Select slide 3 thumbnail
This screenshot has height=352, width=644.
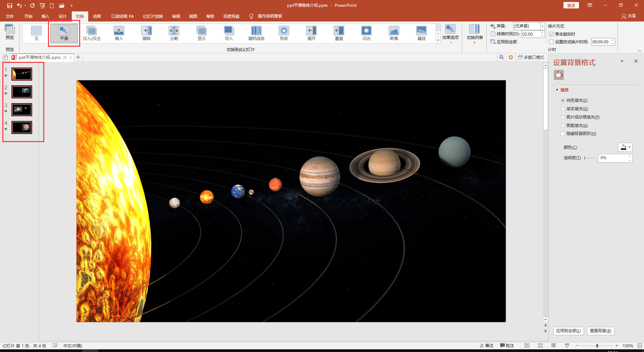coord(22,109)
